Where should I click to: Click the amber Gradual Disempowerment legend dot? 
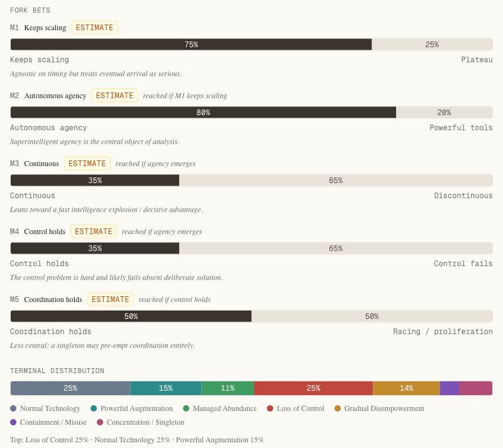click(338, 408)
